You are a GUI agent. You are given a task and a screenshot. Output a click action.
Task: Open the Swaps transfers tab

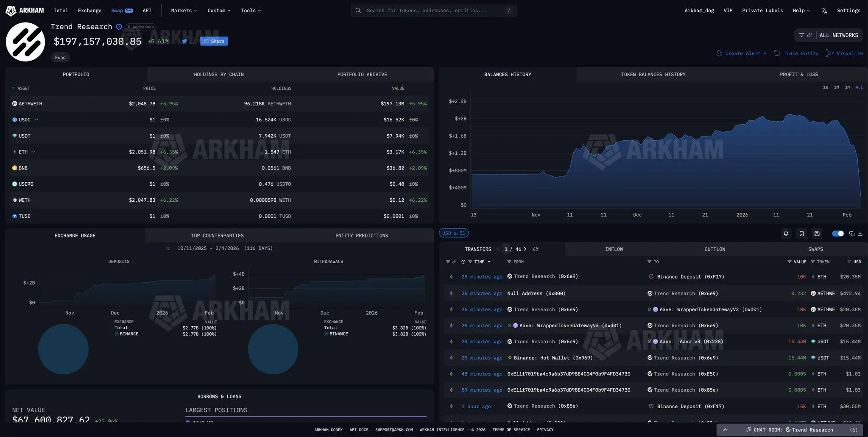click(815, 249)
